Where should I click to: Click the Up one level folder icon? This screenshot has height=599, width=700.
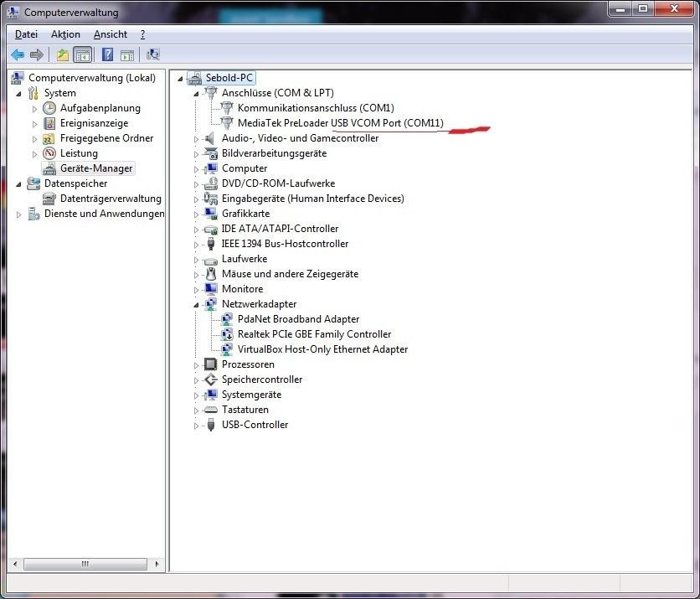62,55
